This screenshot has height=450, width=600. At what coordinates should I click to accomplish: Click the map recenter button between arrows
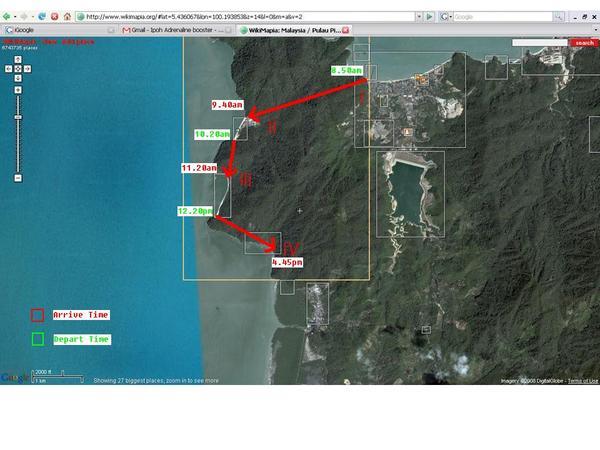[18, 69]
